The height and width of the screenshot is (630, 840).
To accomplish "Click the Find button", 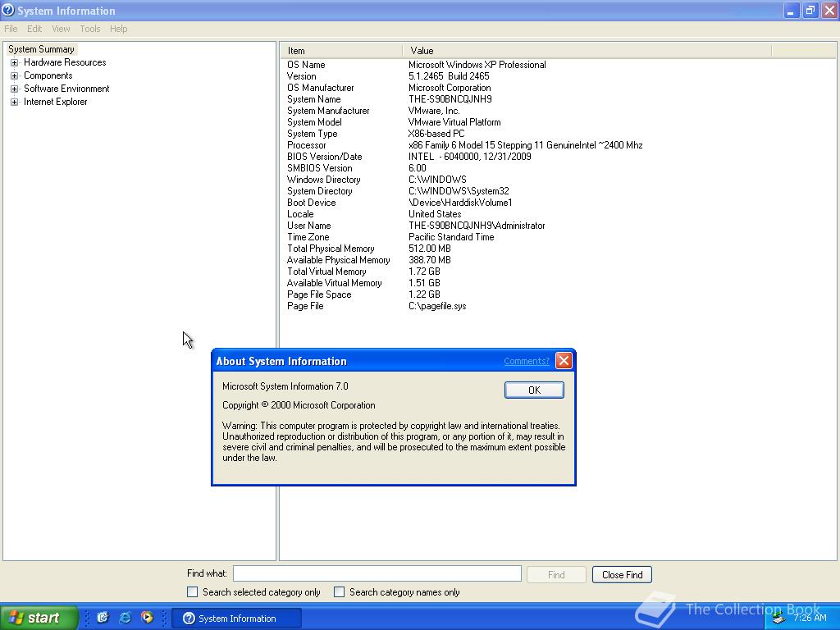I will pyautogui.click(x=556, y=575).
